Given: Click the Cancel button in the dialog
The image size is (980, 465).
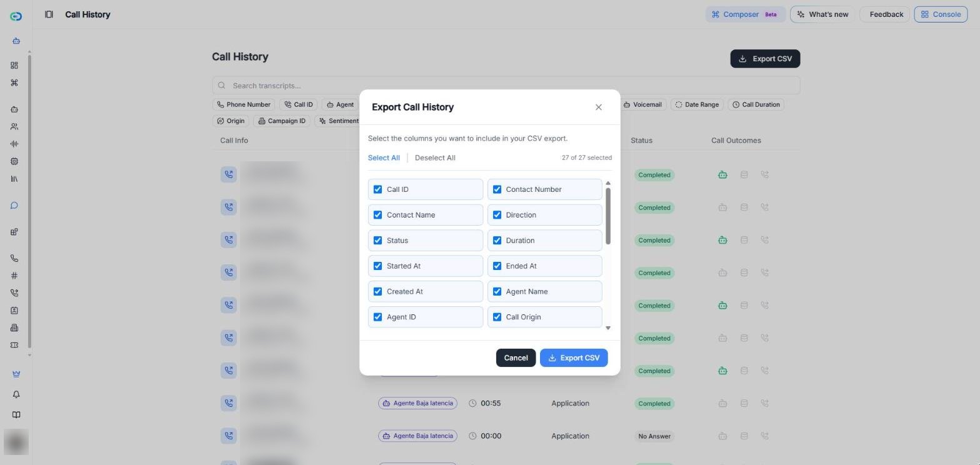Looking at the screenshot, I should tap(516, 358).
